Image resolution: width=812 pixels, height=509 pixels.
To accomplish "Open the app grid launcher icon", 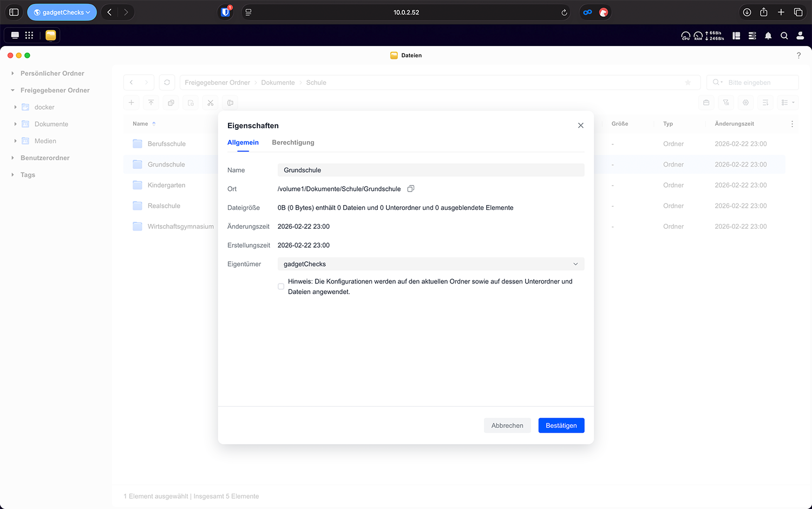I will [29, 35].
